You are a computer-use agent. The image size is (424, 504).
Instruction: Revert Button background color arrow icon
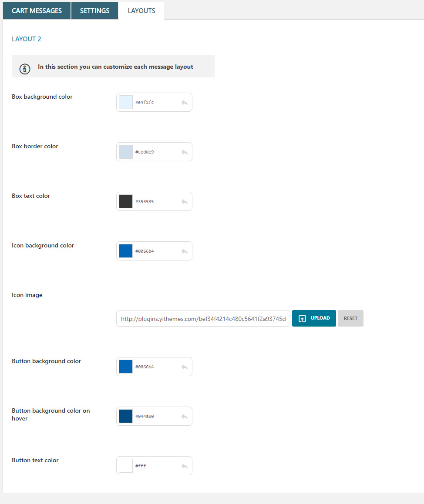pyautogui.click(x=185, y=367)
